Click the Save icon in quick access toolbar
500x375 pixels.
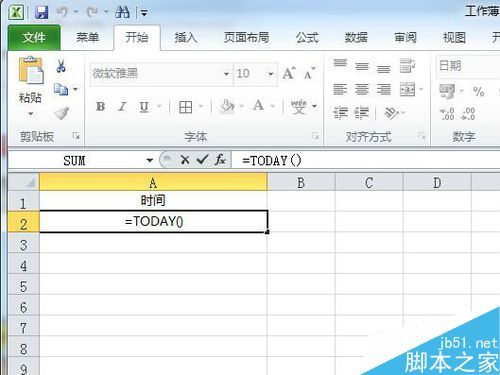pos(42,13)
